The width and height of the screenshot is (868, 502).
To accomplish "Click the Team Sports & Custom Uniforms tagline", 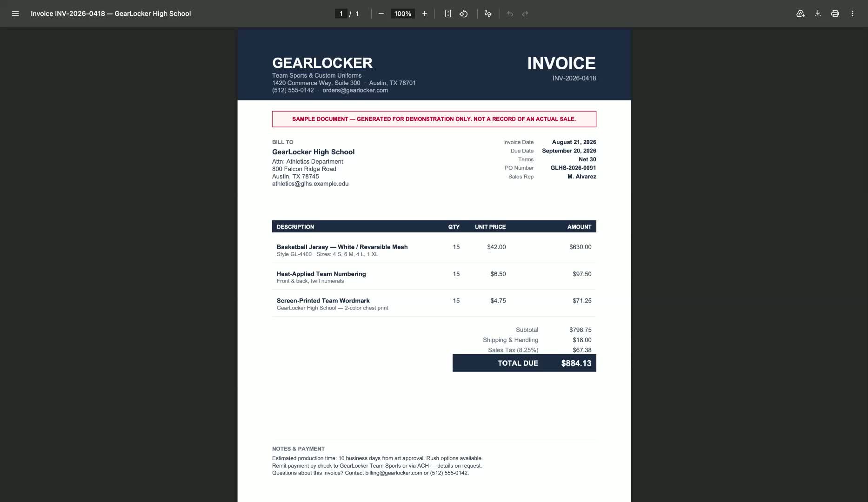I will 317,75.
